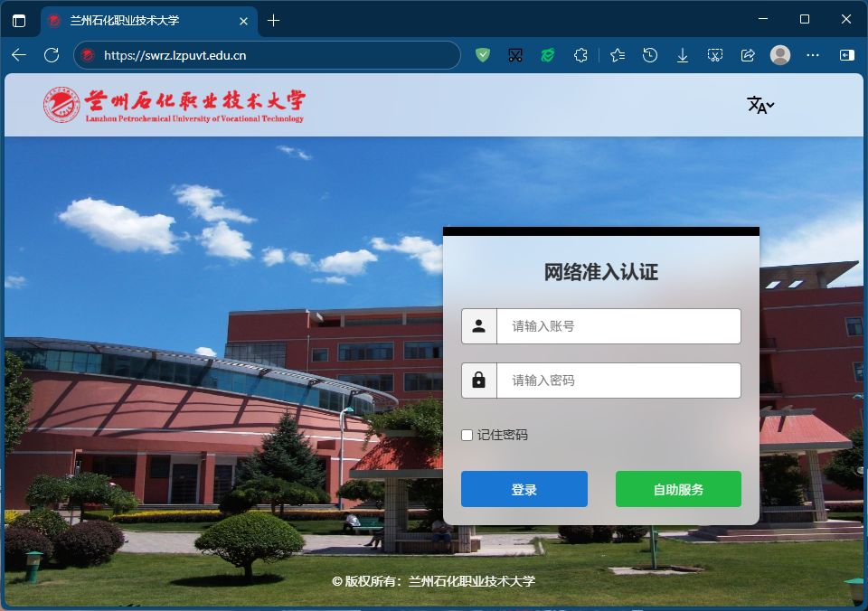Click the green 自助服务 button

678,489
